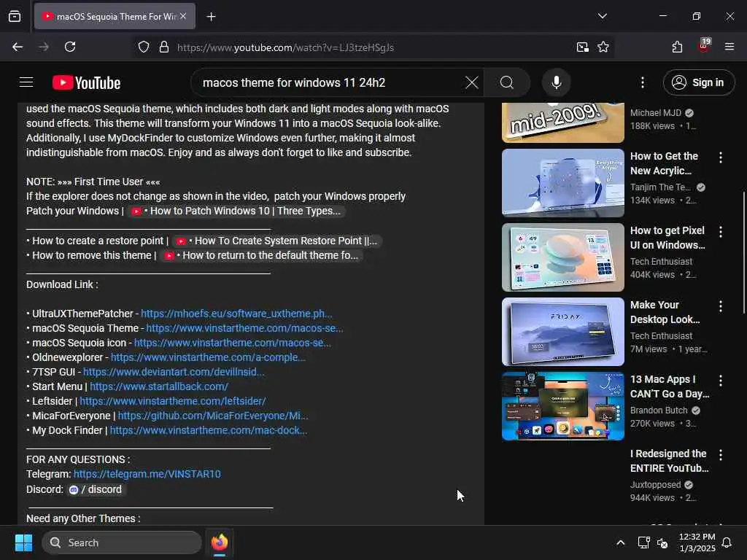Open YouTube settings three-dot menu
This screenshot has width=747, height=560.
point(642,83)
